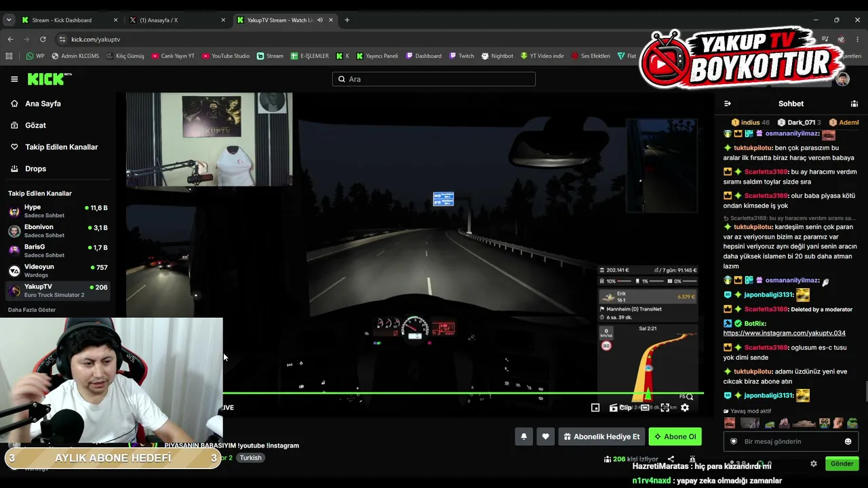Open the emoji picker in chat input
Image resolution: width=868 pixels, height=488 pixels.
coord(848,441)
